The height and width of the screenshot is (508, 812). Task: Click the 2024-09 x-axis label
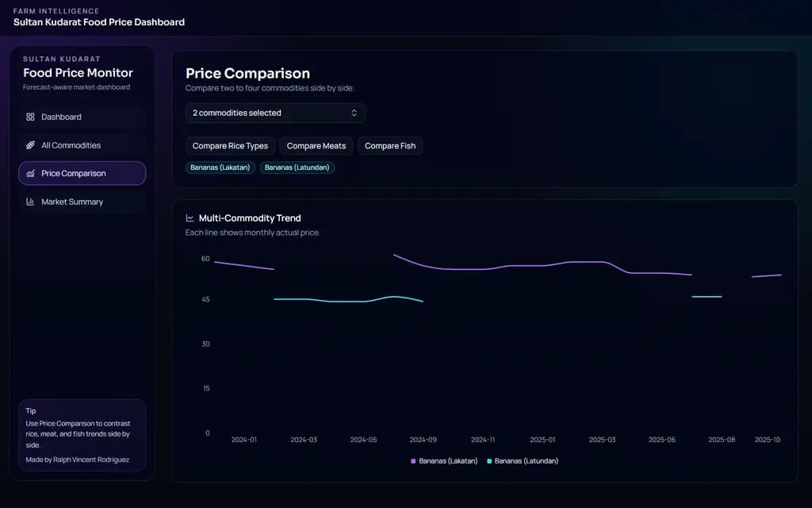tap(423, 440)
